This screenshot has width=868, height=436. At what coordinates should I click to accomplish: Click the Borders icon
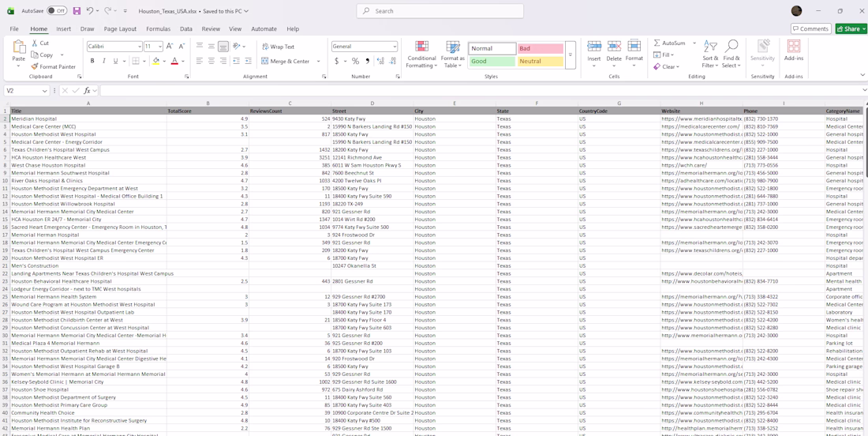[136, 61]
